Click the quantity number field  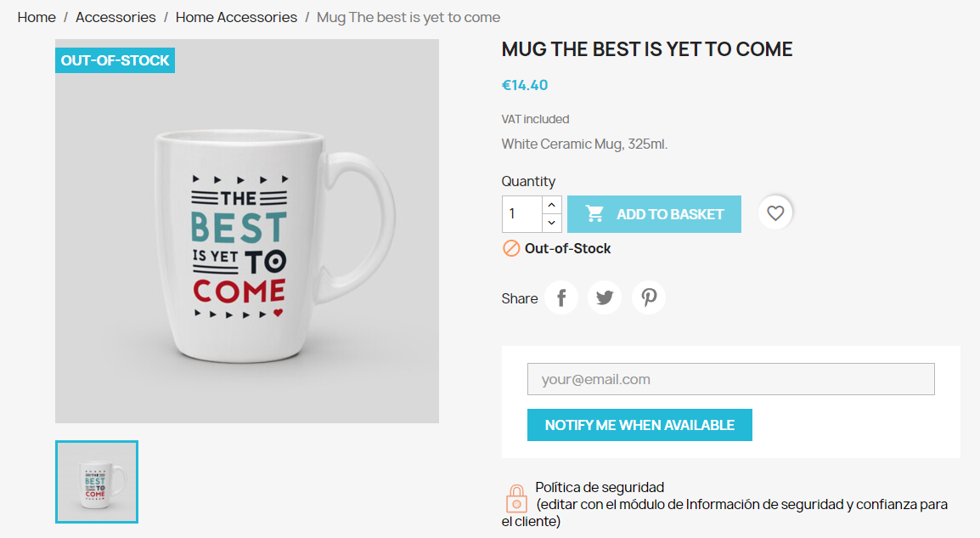click(x=522, y=214)
